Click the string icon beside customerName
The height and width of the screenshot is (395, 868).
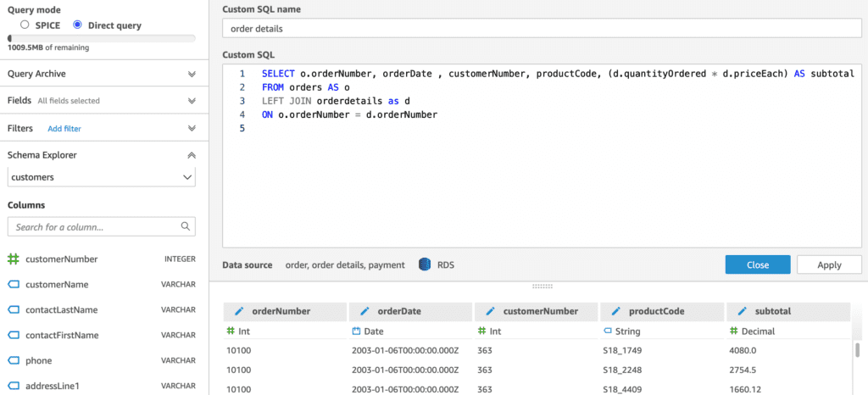(x=14, y=284)
